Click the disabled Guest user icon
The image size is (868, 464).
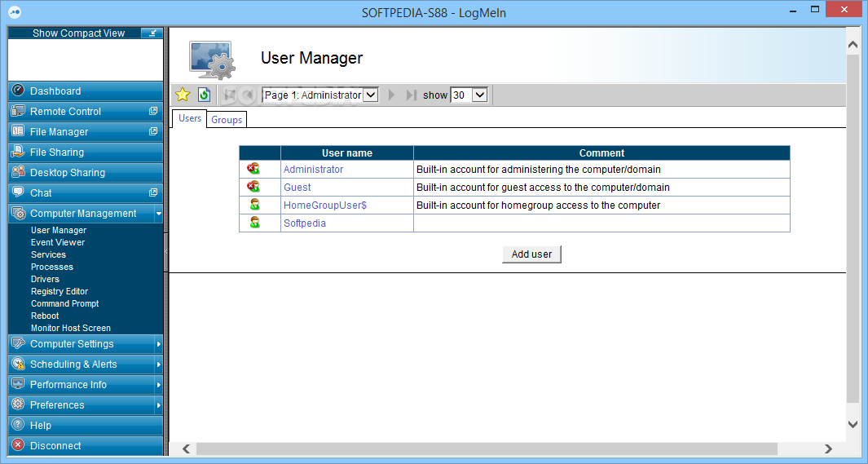(x=253, y=187)
